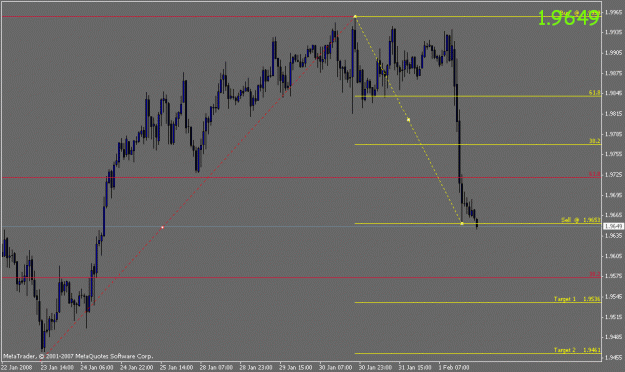Click the '24 Jan 06:00' time axis label
The width and height of the screenshot is (625, 372).
tap(96, 367)
